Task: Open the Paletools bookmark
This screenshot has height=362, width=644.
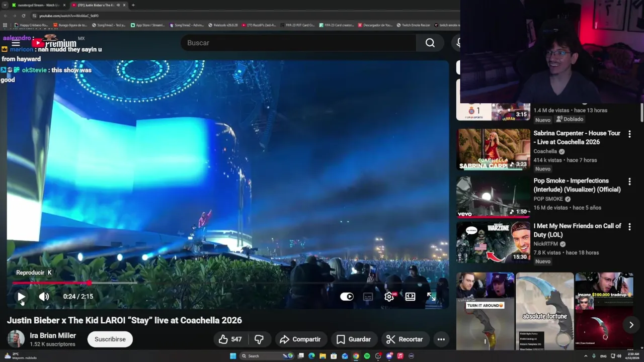Action: (223, 25)
